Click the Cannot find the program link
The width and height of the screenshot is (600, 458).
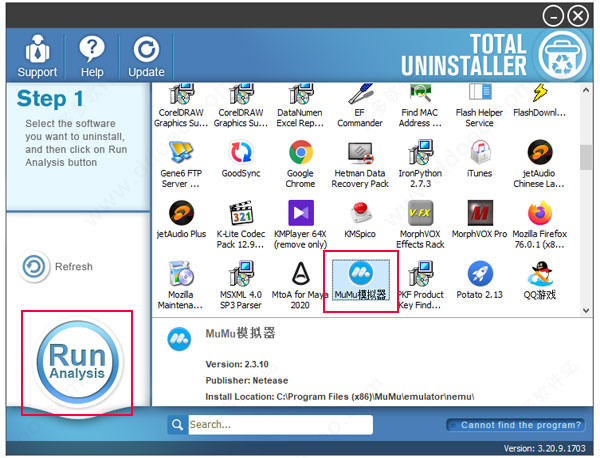pyautogui.click(x=515, y=425)
